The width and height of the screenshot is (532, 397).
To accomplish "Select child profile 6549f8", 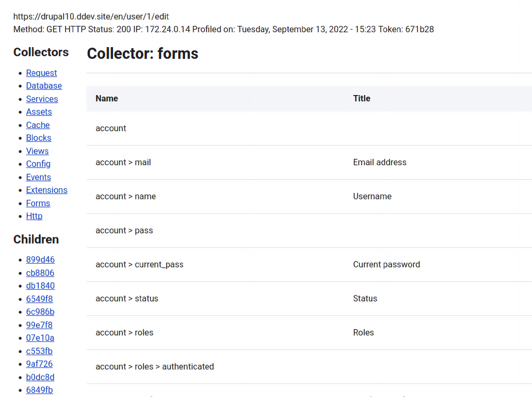I will (39, 299).
